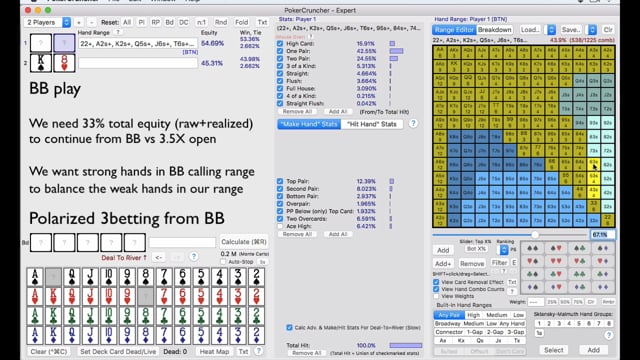Pick the 9 of diamonds card
The image size is (640, 360).
point(127,335)
